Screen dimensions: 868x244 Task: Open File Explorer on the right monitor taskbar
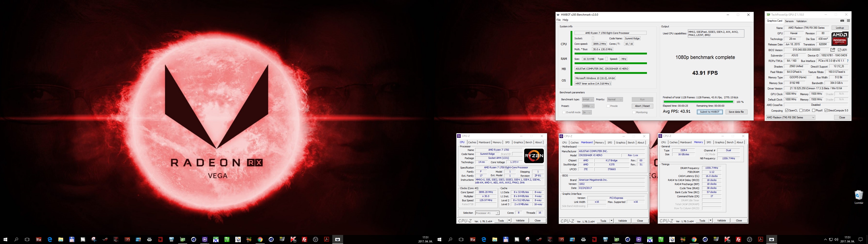tap(495, 239)
